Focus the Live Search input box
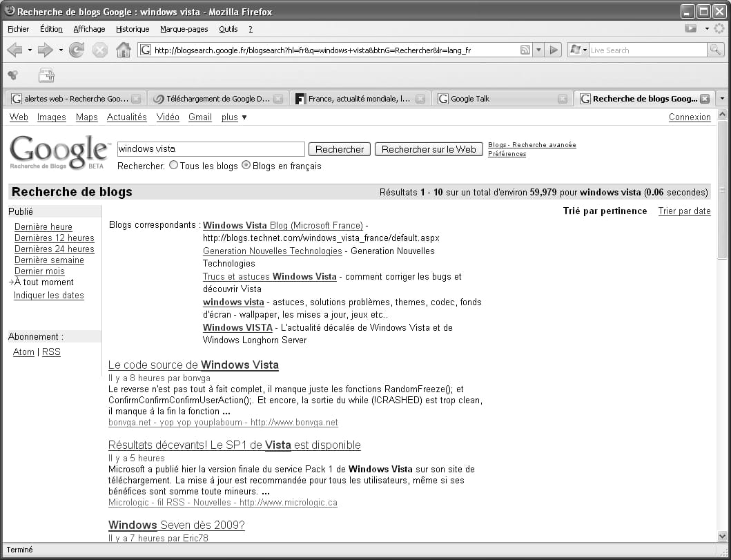 coord(648,50)
